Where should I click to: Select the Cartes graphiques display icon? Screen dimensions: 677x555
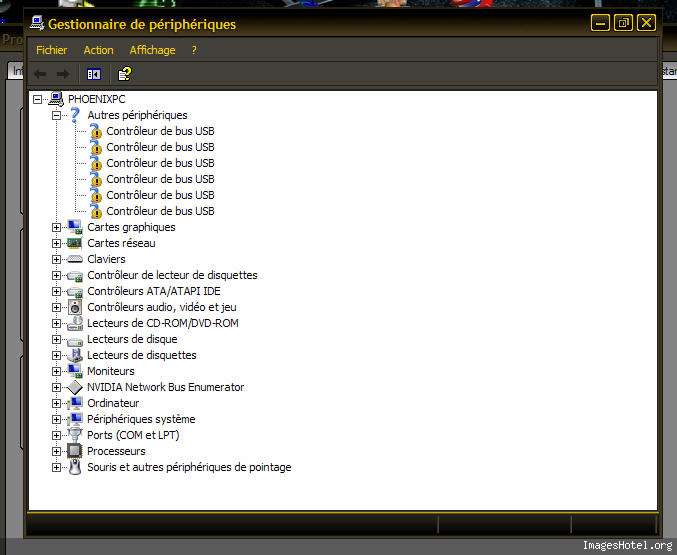75,227
